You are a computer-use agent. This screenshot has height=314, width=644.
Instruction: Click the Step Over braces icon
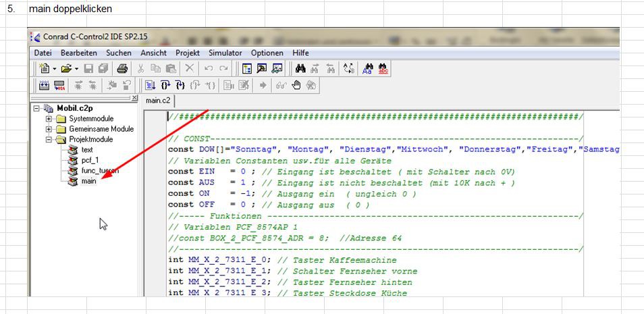click(180, 85)
